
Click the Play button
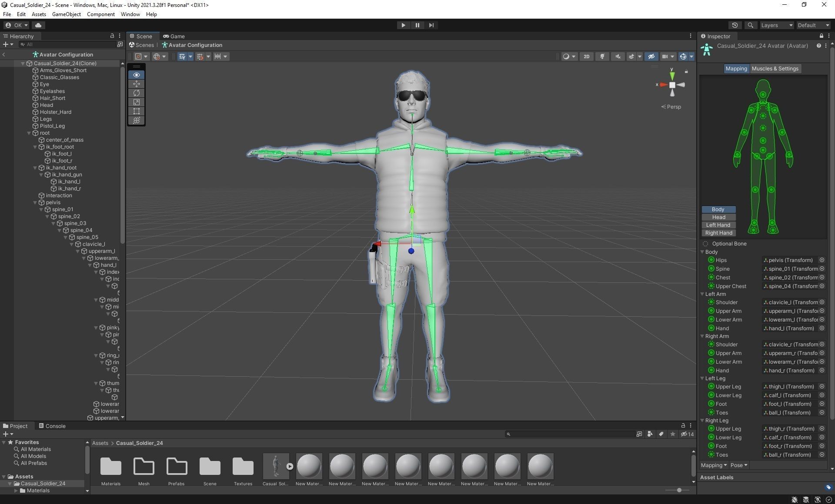click(x=403, y=25)
